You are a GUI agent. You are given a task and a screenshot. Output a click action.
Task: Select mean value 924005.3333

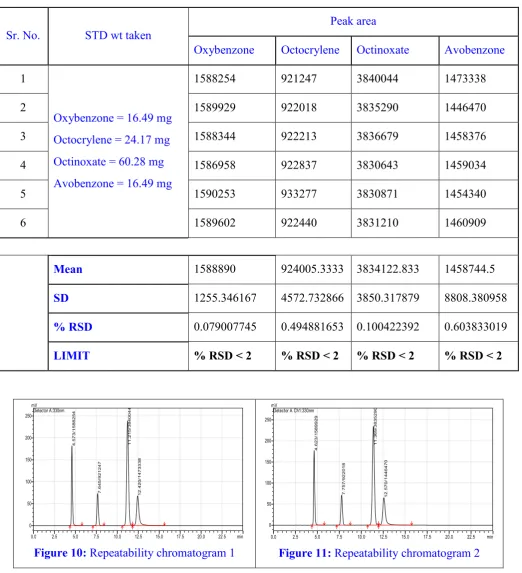coord(312,269)
